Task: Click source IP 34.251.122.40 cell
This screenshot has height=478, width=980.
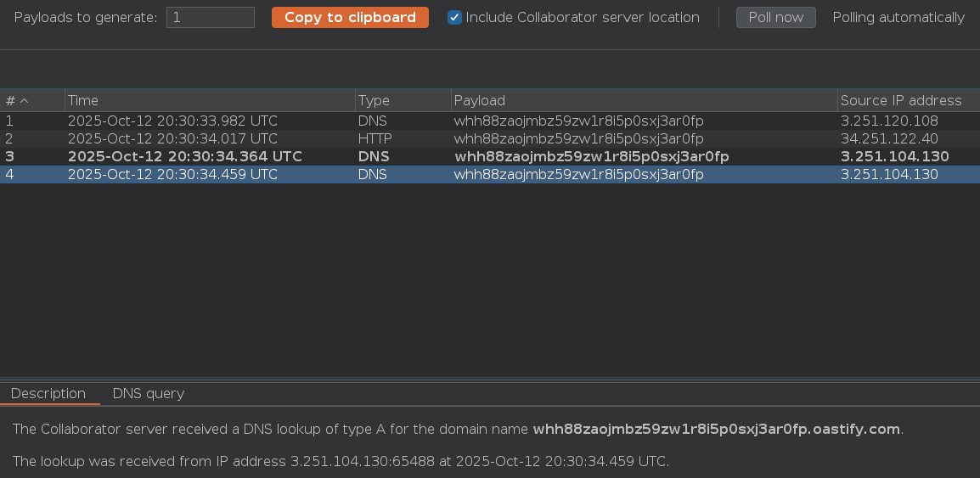Action: click(888, 139)
